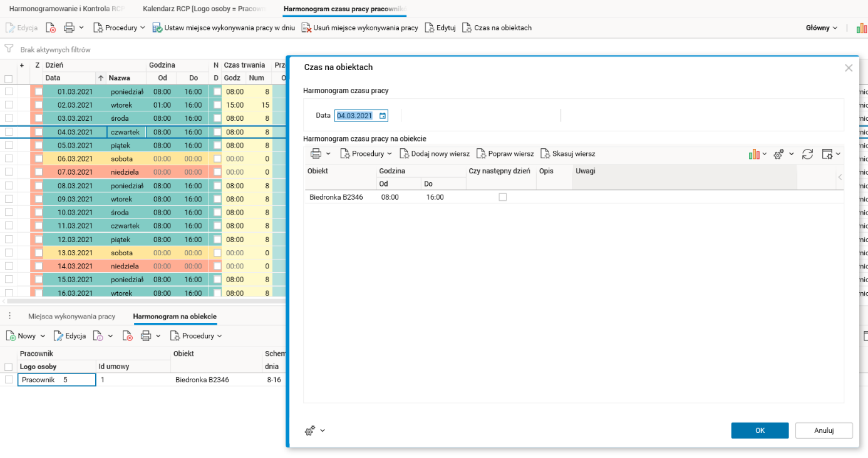
Task: Click 'Dodaj nowy wiersz' in the dialog
Action: click(435, 153)
